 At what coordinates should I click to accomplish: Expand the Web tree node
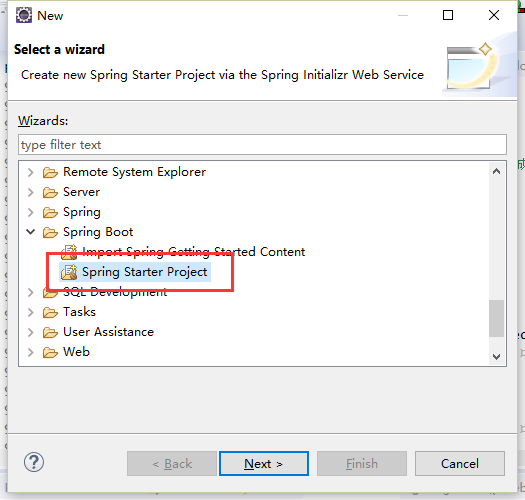pyautogui.click(x=30, y=352)
